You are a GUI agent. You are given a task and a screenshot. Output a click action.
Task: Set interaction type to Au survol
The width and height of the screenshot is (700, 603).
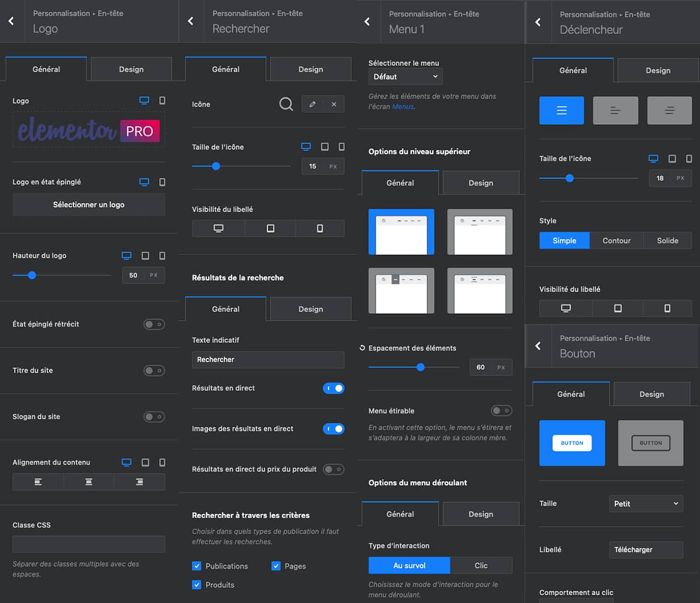409,566
